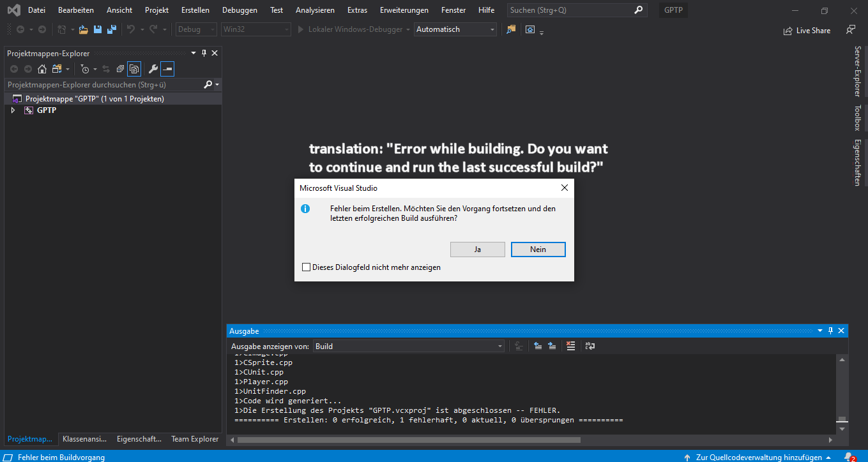Check 'Dieses Dialogfeld nicht mehr anzeigen'
868x462 pixels.
tap(306, 267)
